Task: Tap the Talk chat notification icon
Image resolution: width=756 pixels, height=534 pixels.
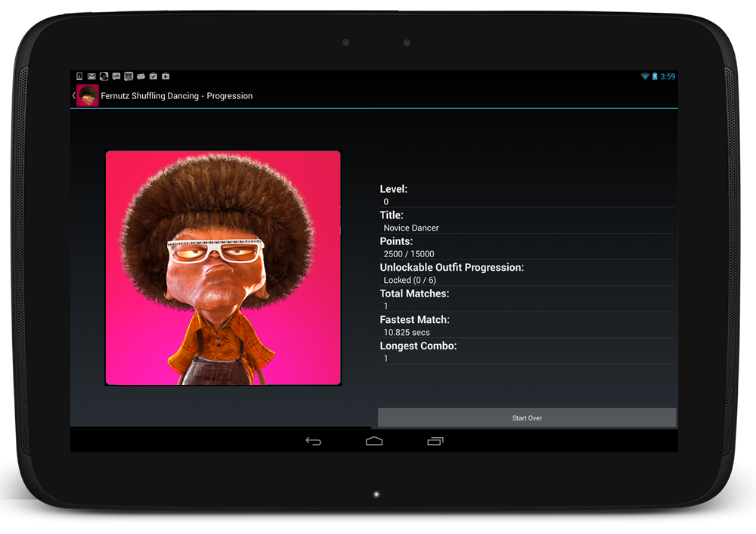Action: 116,76
